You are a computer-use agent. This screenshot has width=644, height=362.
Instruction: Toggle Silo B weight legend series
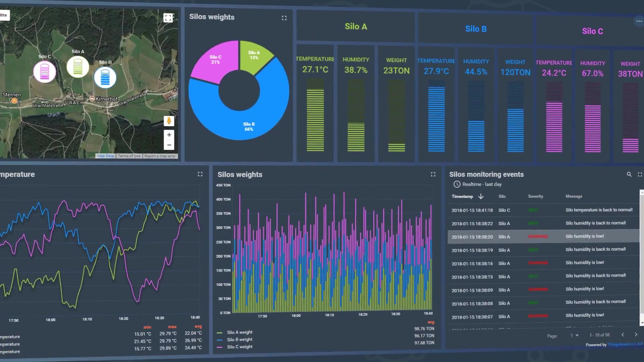239,340
